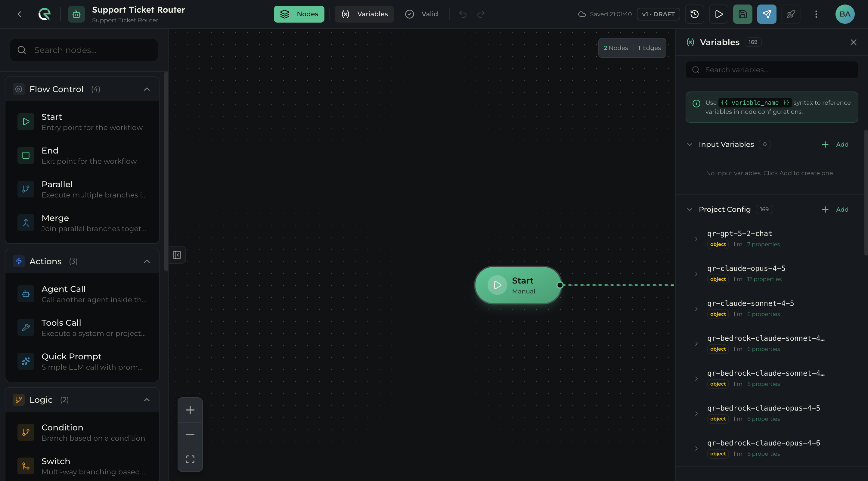Click the robot agent icon beside the title
This screenshot has height=481, width=868.
76,14
